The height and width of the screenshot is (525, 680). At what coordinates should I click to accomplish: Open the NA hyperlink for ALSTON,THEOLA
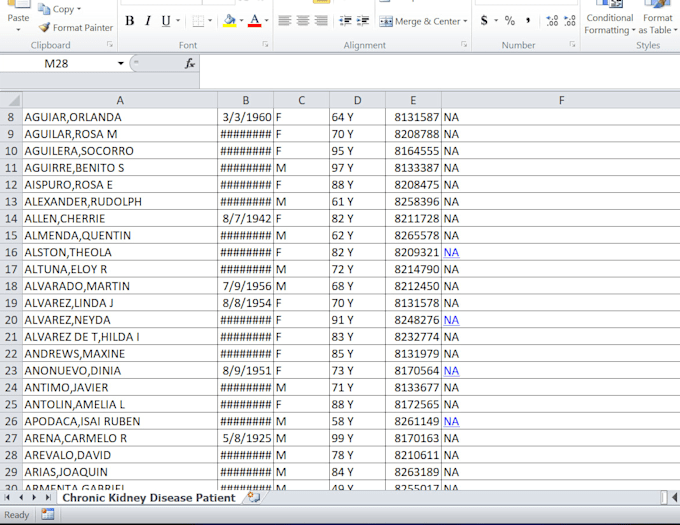[x=451, y=252]
